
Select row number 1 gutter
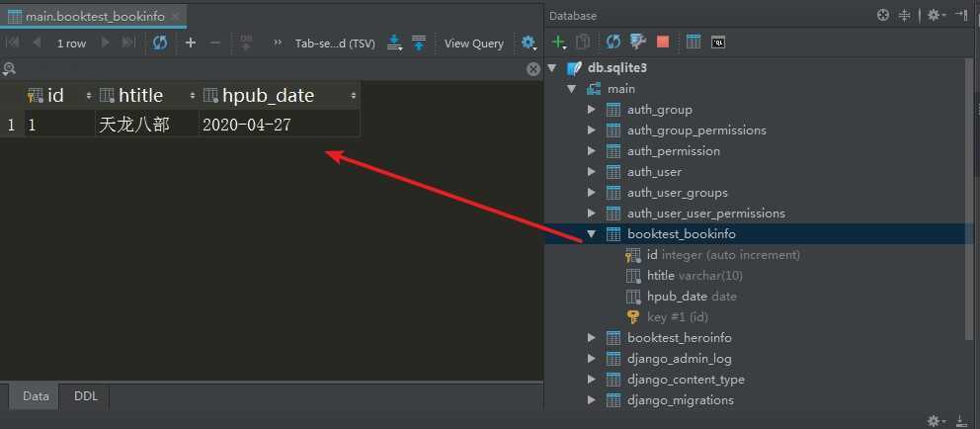[11, 124]
